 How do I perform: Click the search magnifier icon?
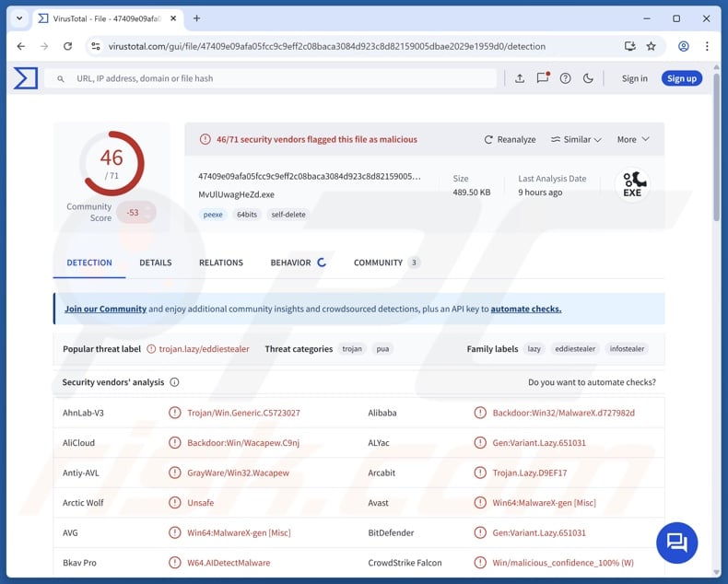tap(60, 79)
